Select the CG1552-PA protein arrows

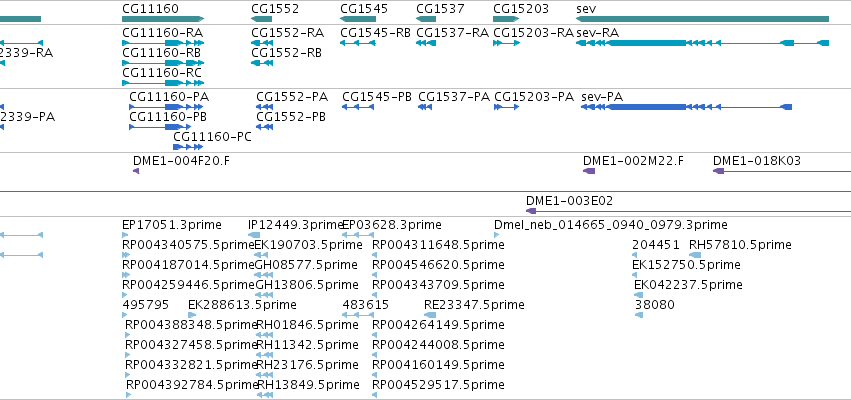[x=264, y=107]
